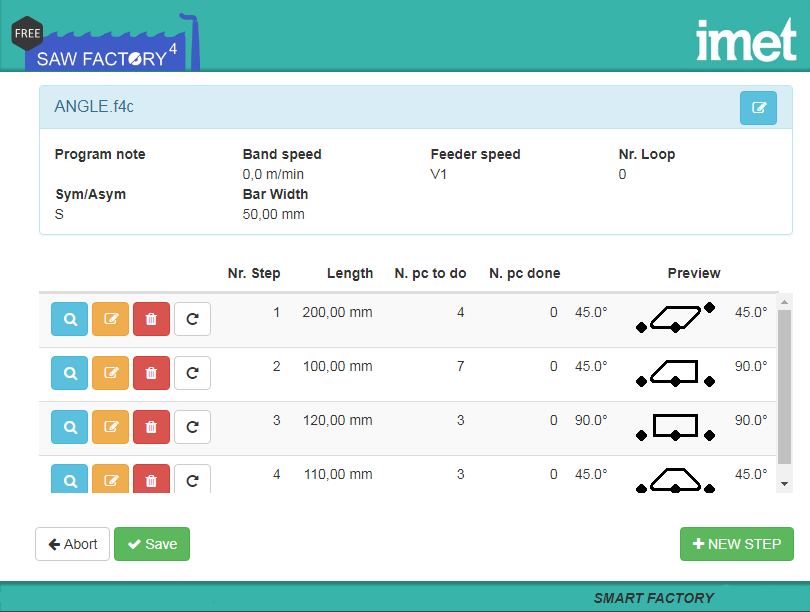Edit step 3 (120,00 mm)
The width and height of the screenshot is (810, 612).
click(111, 427)
